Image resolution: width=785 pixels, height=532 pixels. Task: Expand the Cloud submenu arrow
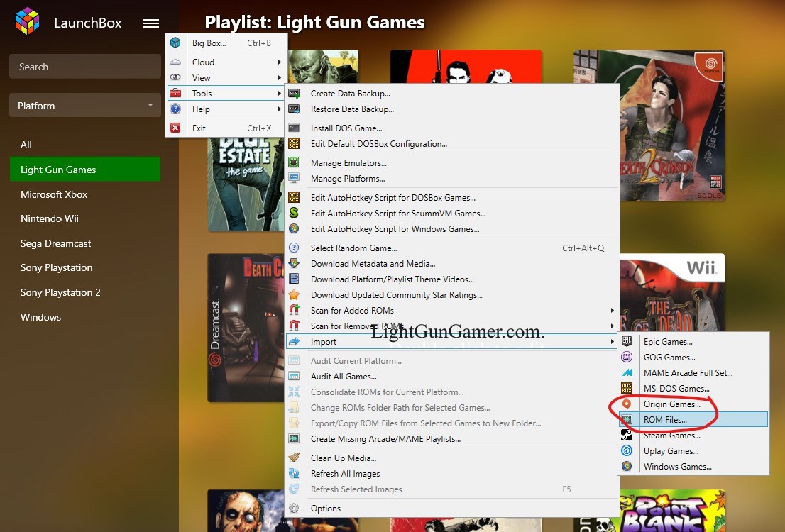pos(280,62)
